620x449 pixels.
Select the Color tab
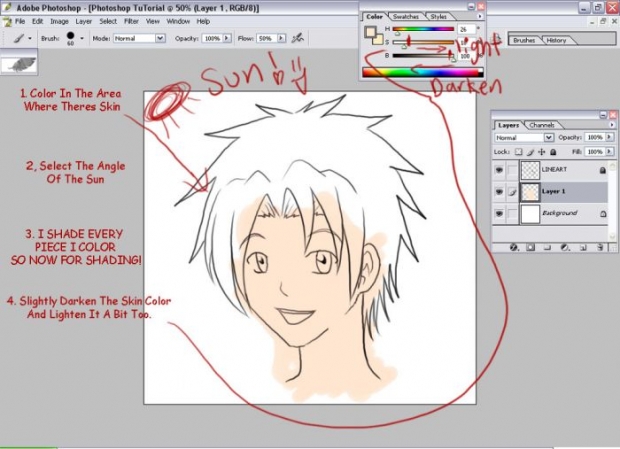click(374, 17)
